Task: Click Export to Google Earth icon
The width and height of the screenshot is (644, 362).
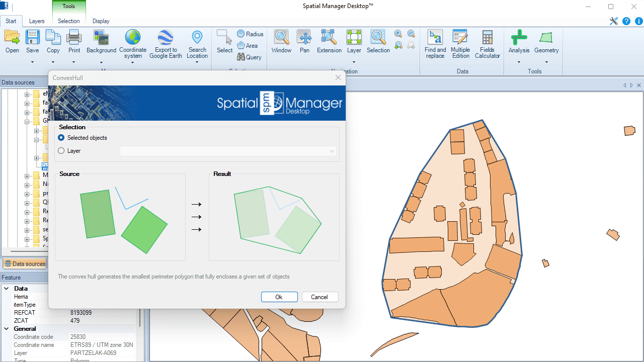Action: click(x=166, y=37)
